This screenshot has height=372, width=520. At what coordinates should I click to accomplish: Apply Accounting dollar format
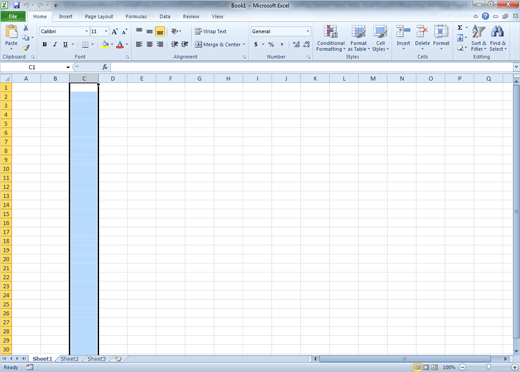pyautogui.click(x=256, y=44)
